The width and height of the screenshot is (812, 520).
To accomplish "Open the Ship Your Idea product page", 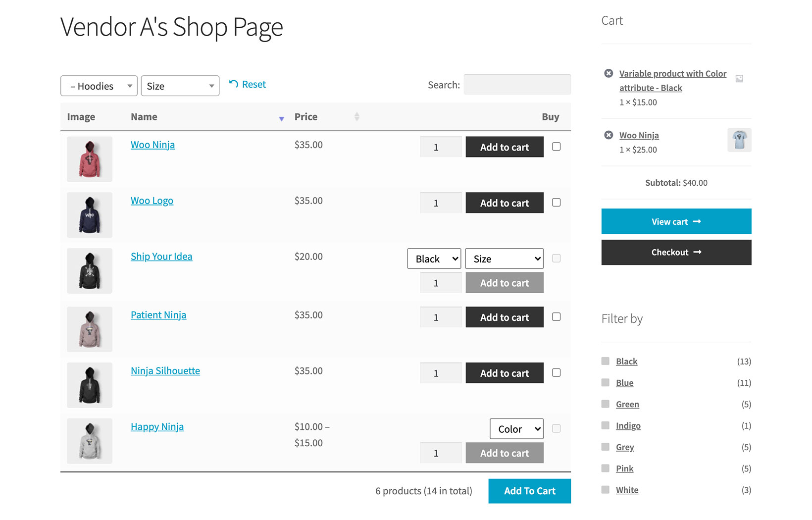I will (161, 256).
